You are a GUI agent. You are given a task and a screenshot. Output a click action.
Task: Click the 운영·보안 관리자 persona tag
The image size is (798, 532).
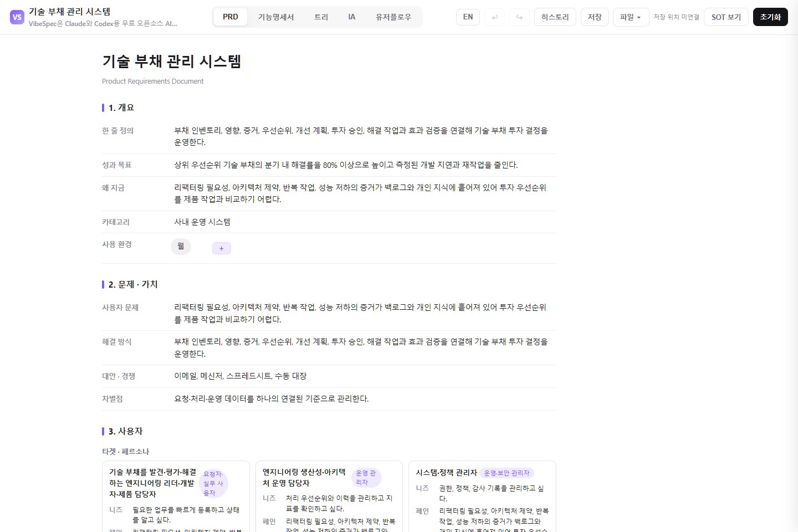click(x=507, y=473)
